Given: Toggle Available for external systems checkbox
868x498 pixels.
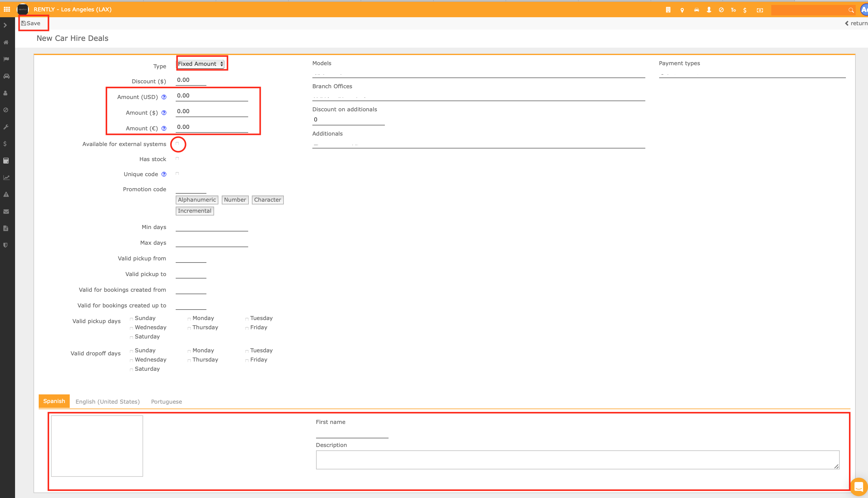Looking at the screenshot, I should [x=177, y=144].
